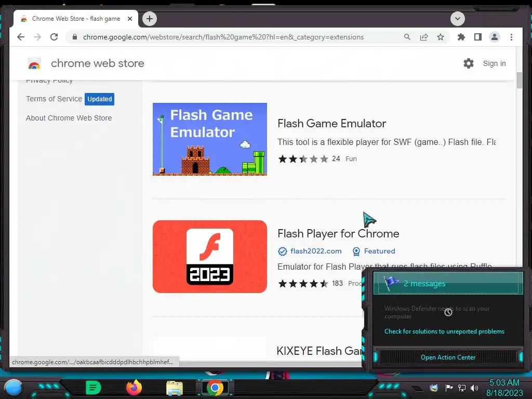Share this page using the share icon
Screen dimensions: 532x399
[424, 37]
